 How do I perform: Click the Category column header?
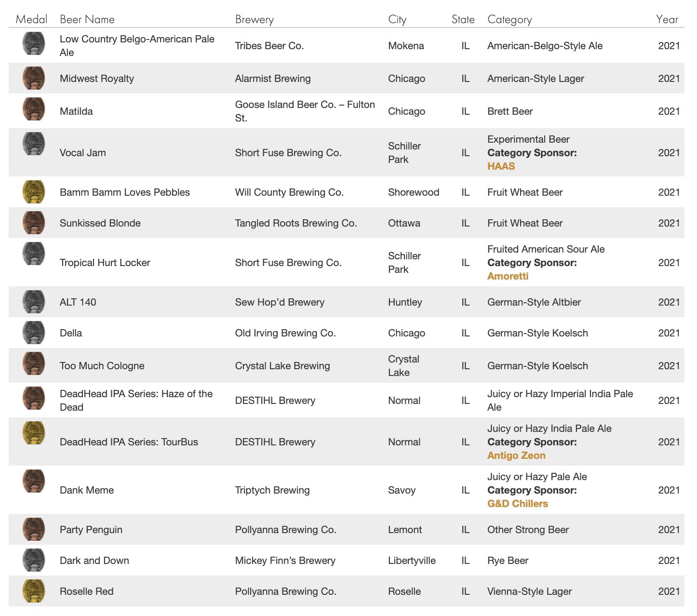point(509,19)
